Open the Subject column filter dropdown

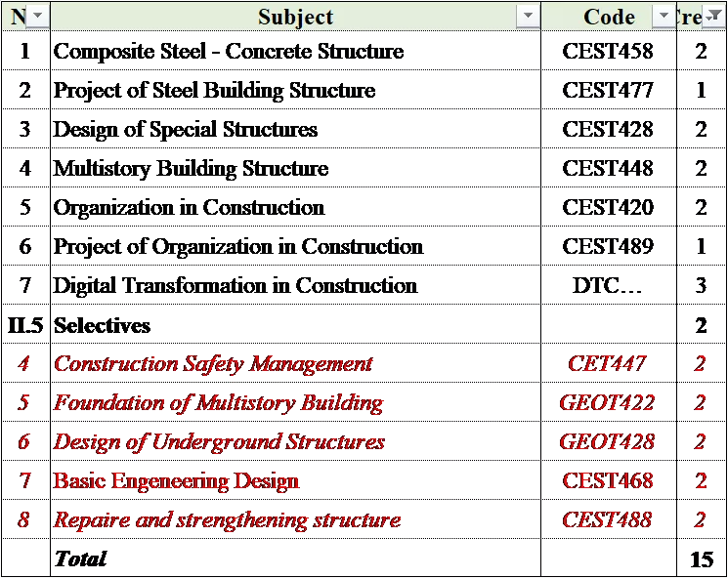[x=528, y=17]
